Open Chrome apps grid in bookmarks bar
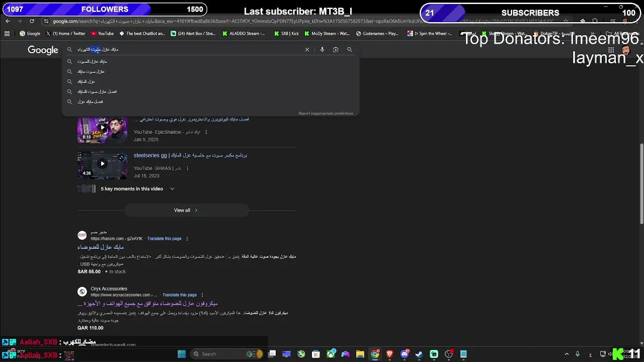This screenshot has height=362, width=644. (7, 34)
